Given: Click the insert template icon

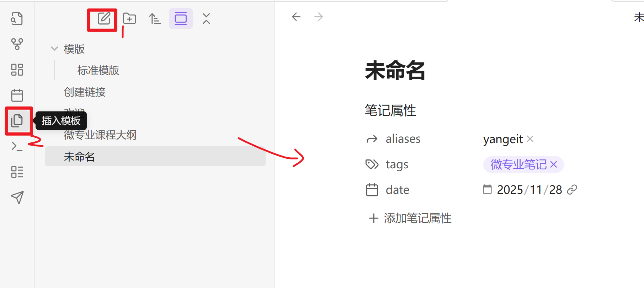Looking at the screenshot, I should (17, 121).
